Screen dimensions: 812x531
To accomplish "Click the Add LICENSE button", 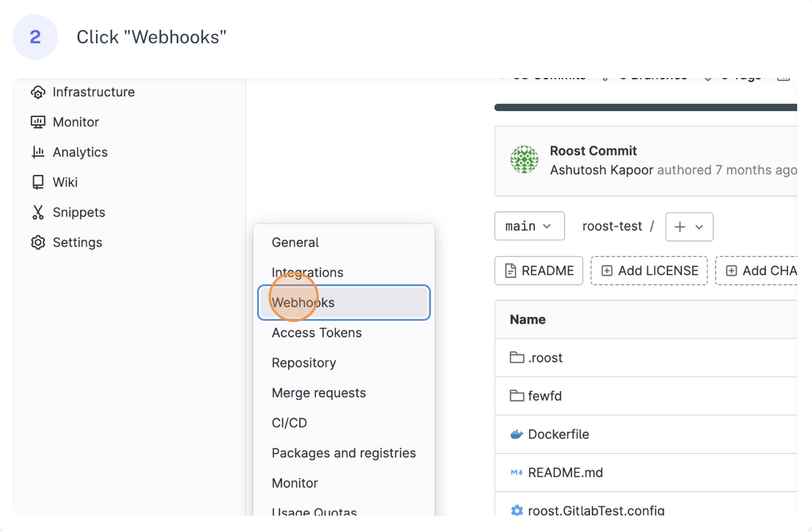I will [649, 271].
